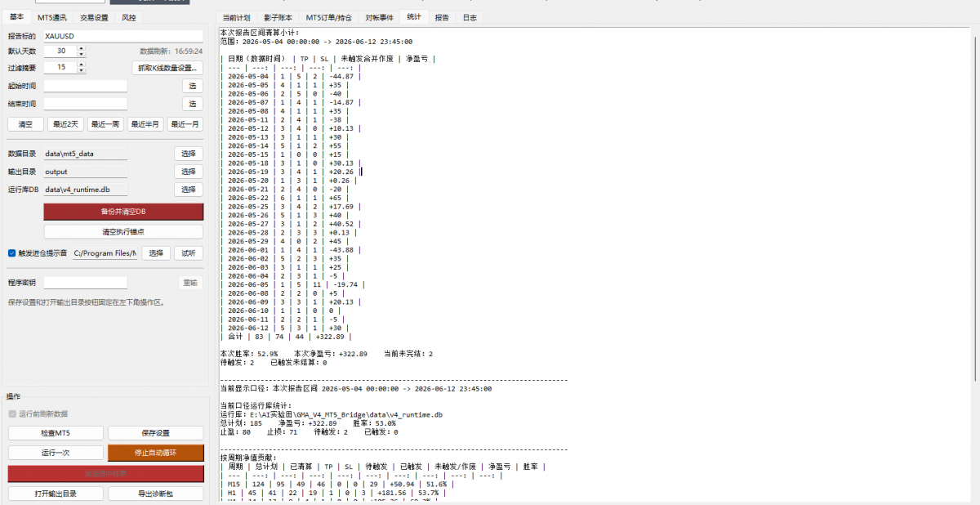Select the 最近2天 quick range
This screenshot has width=980, height=505.
click(65, 124)
